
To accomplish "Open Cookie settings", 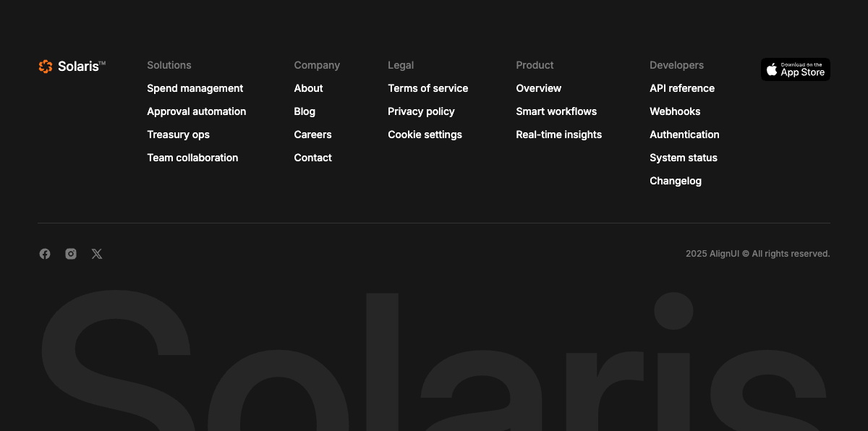I will 425,135.
